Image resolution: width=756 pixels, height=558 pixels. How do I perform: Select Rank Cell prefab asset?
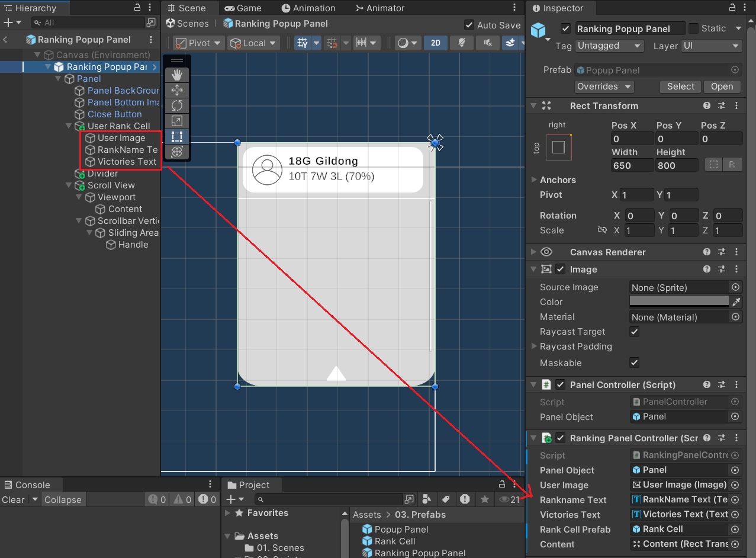tap(388, 541)
